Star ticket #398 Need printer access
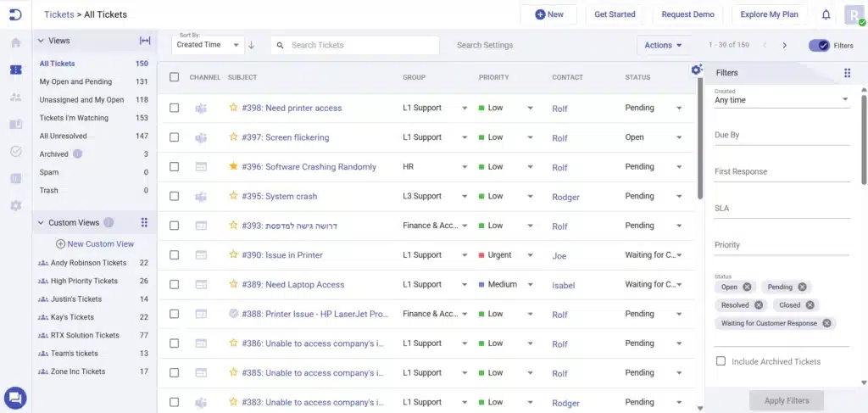This screenshot has height=413, width=868. tap(234, 108)
